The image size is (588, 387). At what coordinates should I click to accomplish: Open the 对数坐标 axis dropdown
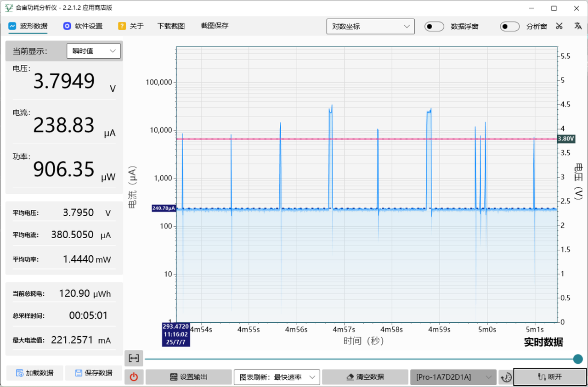point(370,27)
